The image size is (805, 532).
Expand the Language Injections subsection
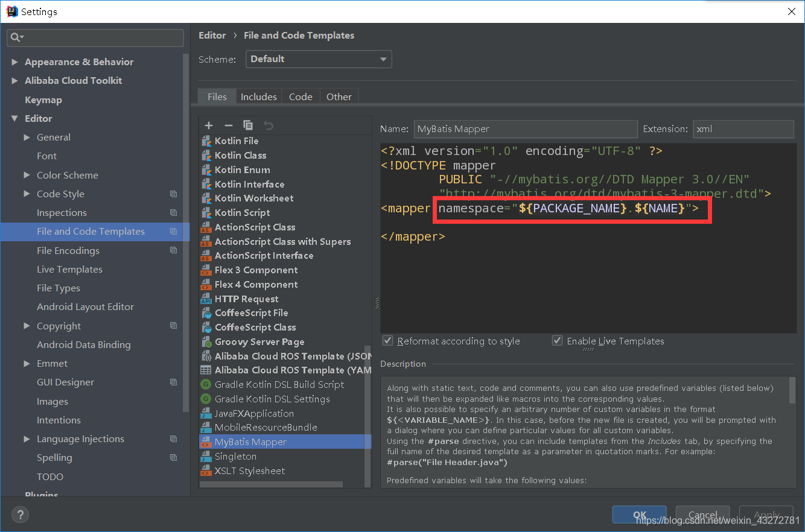tap(27, 439)
